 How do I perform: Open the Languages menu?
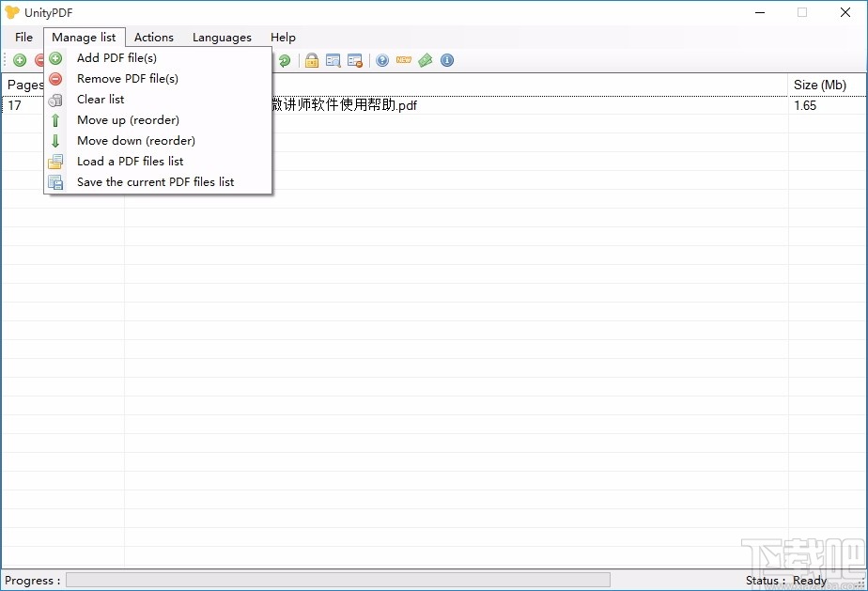[222, 37]
